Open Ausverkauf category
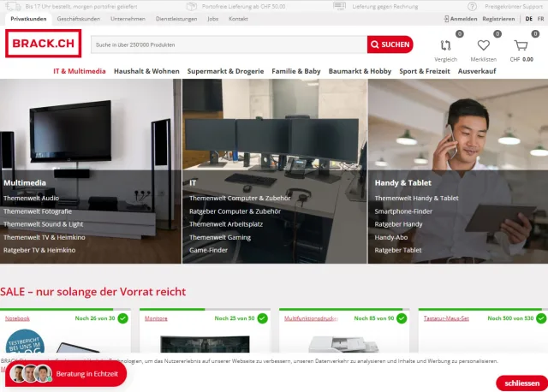 click(477, 71)
